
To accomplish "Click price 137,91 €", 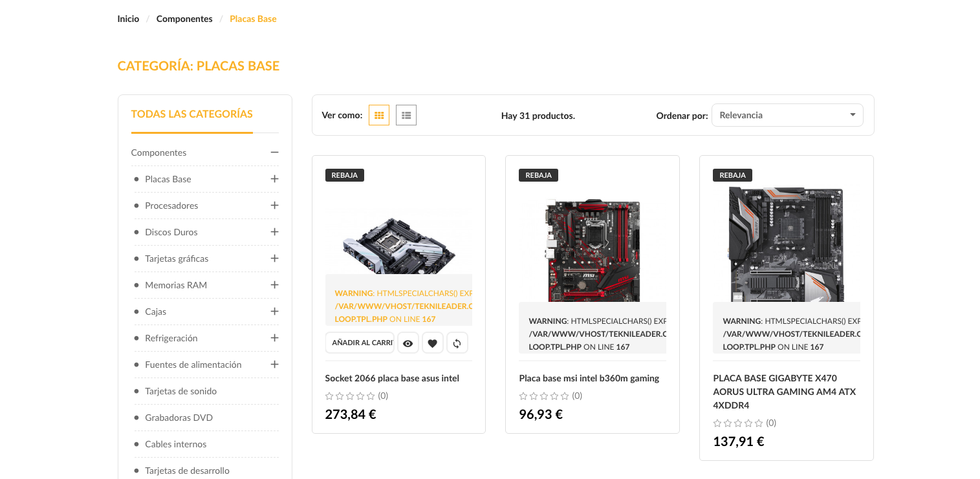I will pos(739,442).
